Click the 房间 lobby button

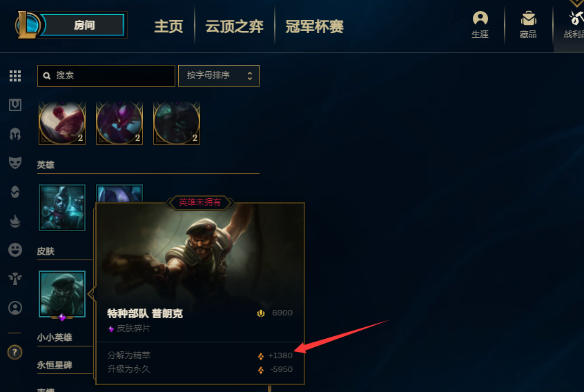(x=83, y=26)
